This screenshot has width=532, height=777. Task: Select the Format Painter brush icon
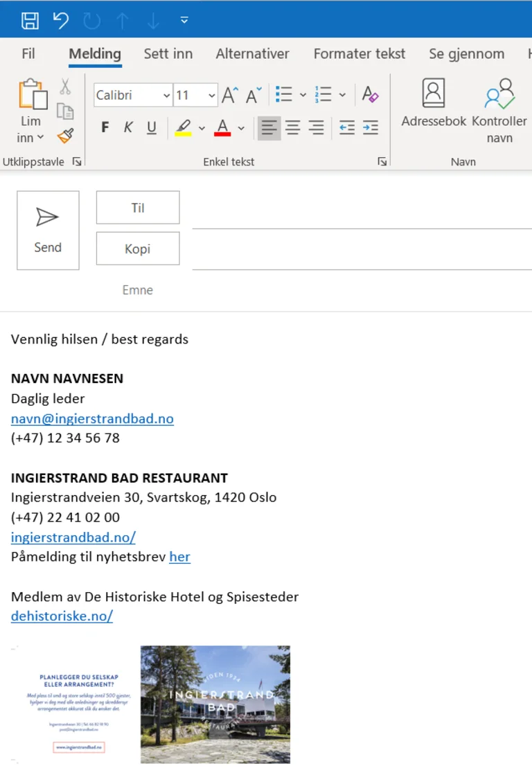(65, 136)
